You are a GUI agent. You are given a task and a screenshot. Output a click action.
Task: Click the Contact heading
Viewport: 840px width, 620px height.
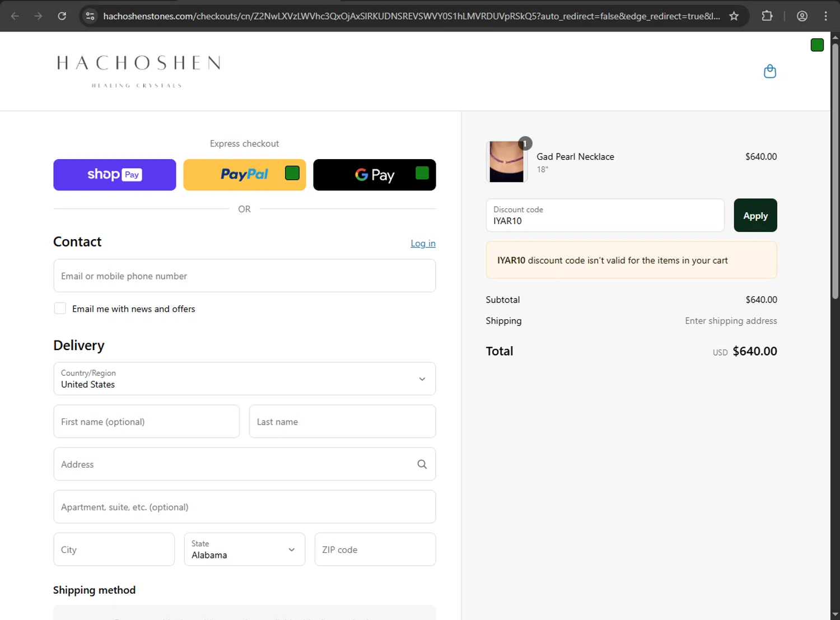[x=77, y=242]
